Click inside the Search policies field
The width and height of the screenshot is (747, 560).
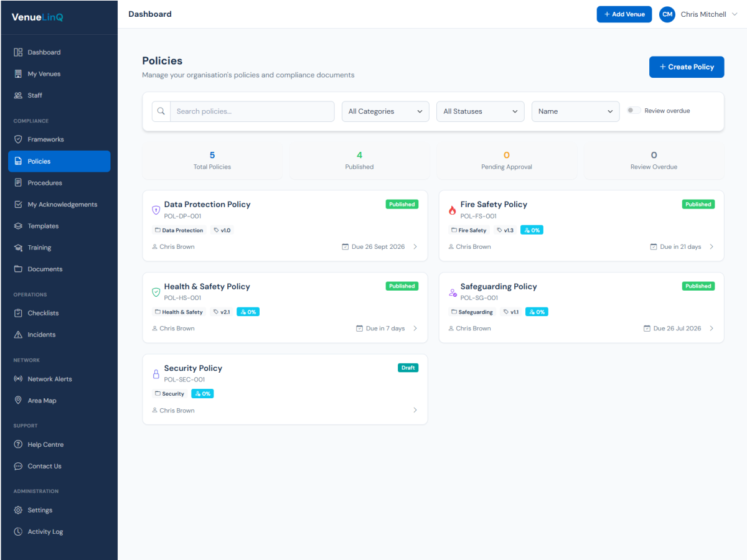[252, 111]
